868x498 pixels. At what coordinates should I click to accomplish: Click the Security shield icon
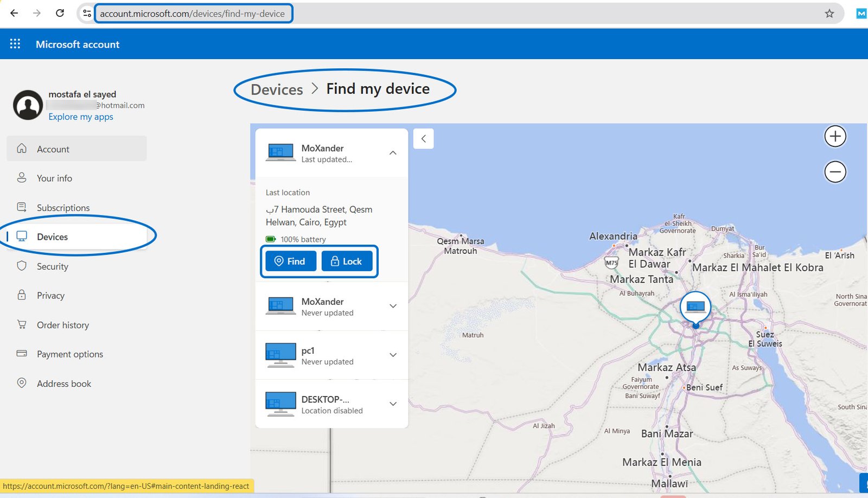(22, 266)
